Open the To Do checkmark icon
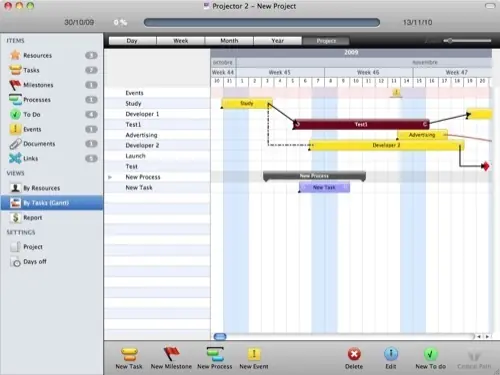Image resolution: width=500 pixels, height=375 pixels. [x=15, y=114]
